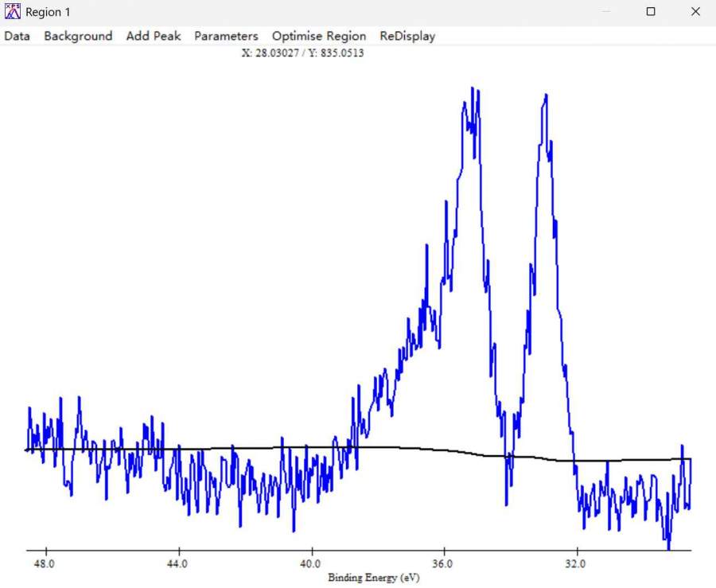The image size is (716, 588).
Task: Click the top of the left spectrum peak
Action: [473, 88]
